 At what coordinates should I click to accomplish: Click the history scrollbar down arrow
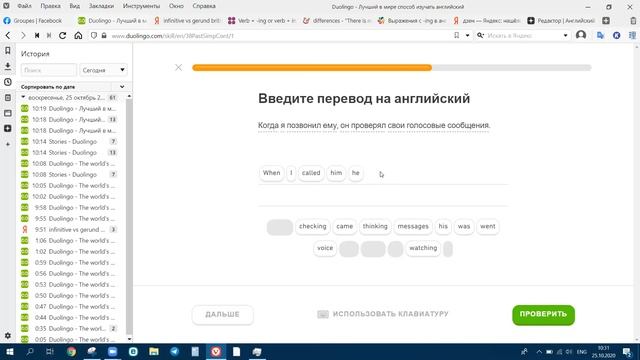click(129, 339)
